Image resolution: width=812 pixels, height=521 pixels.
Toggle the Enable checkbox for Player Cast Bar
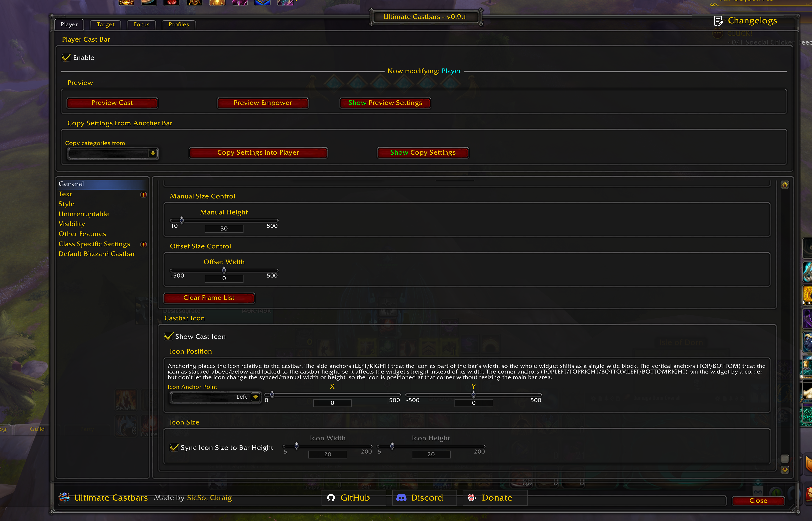[x=66, y=58]
